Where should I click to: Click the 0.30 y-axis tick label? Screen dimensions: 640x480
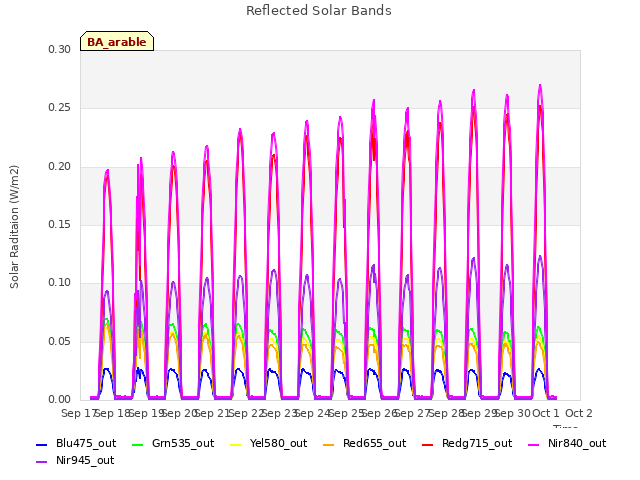pyautogui.click(x=60, y=50)
